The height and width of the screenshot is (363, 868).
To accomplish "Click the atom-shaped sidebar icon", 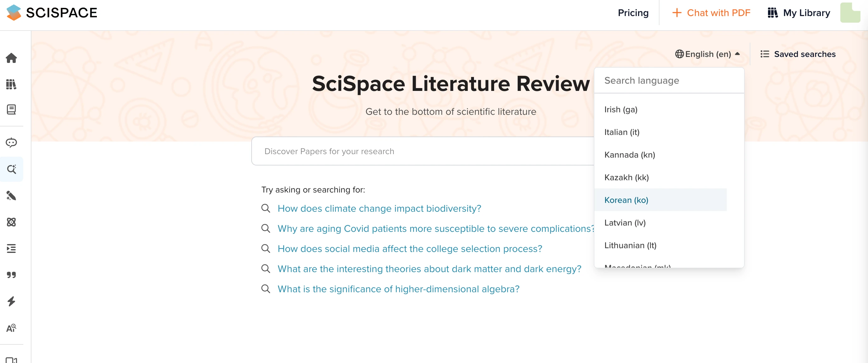I will click(11, 222).
